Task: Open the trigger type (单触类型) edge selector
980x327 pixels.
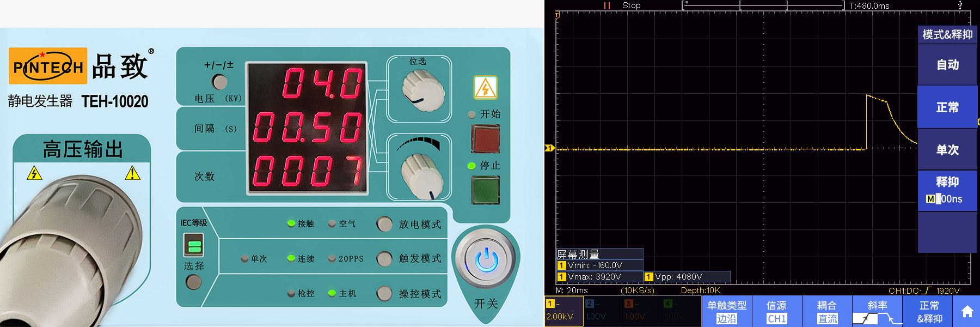Action: (x=726, y=312)
